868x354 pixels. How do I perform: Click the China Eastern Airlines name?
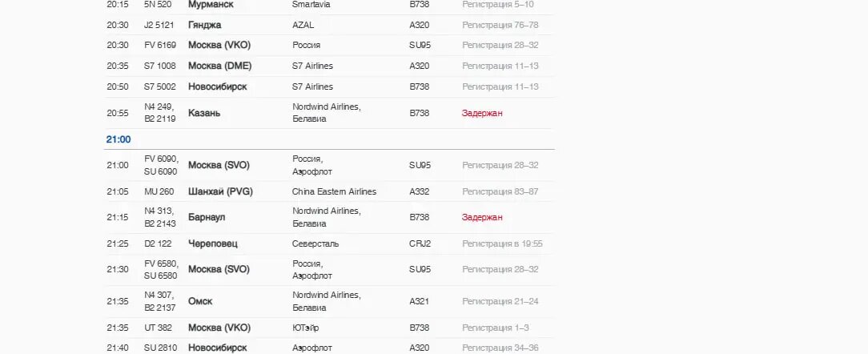click(334, 191)
